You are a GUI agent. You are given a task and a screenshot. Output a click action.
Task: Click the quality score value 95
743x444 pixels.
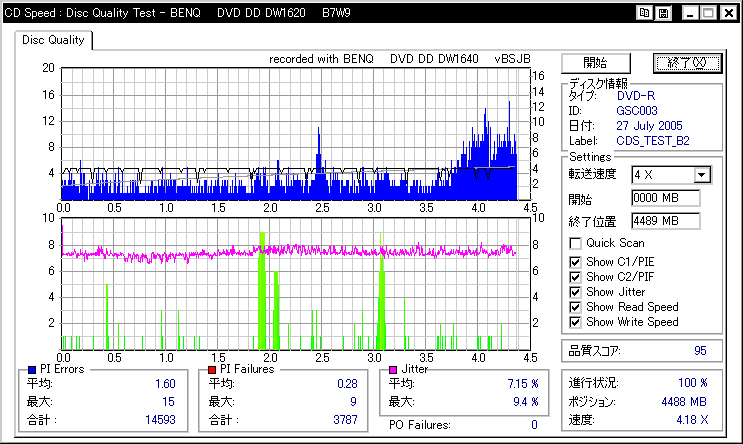[x=700, y=351]
